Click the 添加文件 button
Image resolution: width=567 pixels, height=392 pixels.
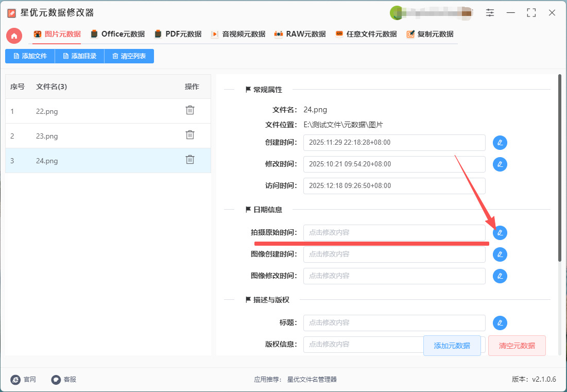click(x=30, y=56)
